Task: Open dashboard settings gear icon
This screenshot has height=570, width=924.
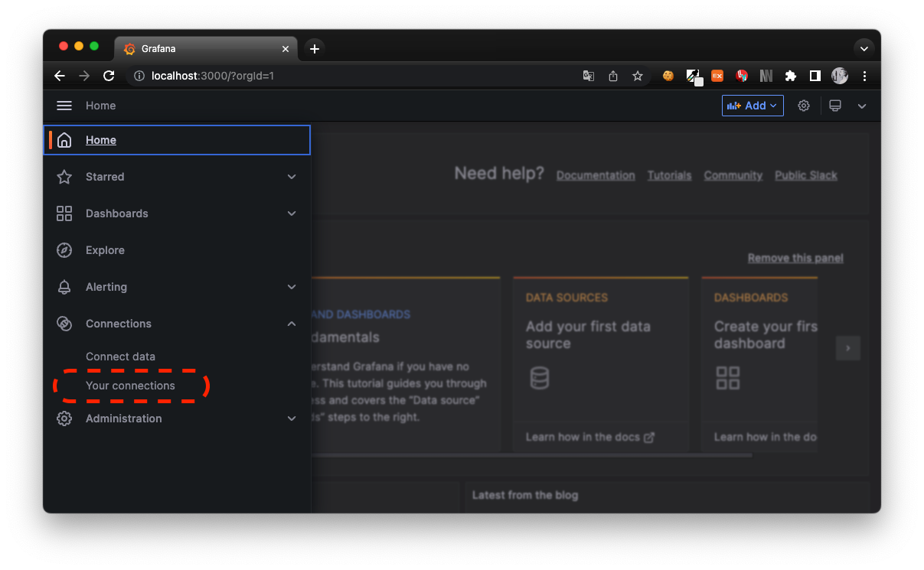Action: click(x=804, y=106)
